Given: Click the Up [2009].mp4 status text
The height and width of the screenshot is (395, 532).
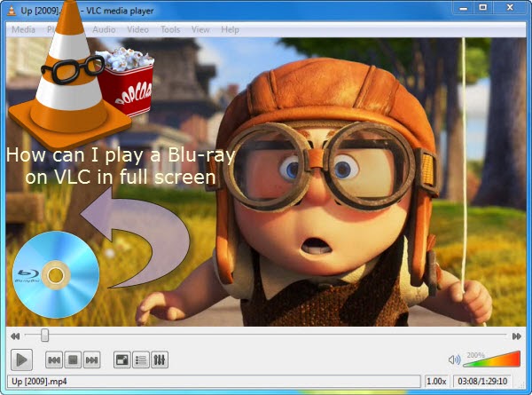Looking at the screenshot, I should pyautogui.click(x=39, y=381).
